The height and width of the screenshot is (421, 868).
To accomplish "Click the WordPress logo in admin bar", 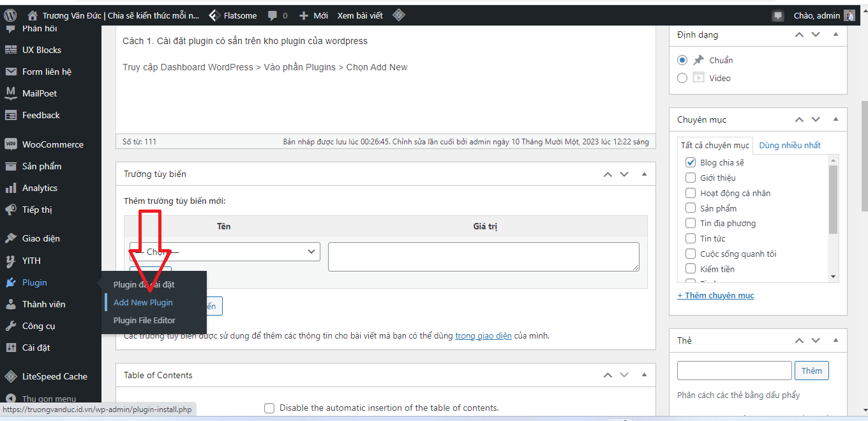I will pyautogui.click(x=10, y=15).
